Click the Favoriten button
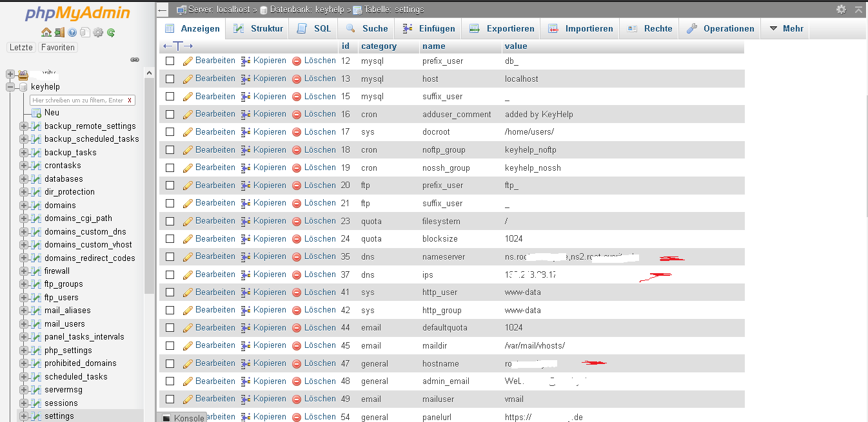This screenshot has height=422, width=868. point(57,48)
